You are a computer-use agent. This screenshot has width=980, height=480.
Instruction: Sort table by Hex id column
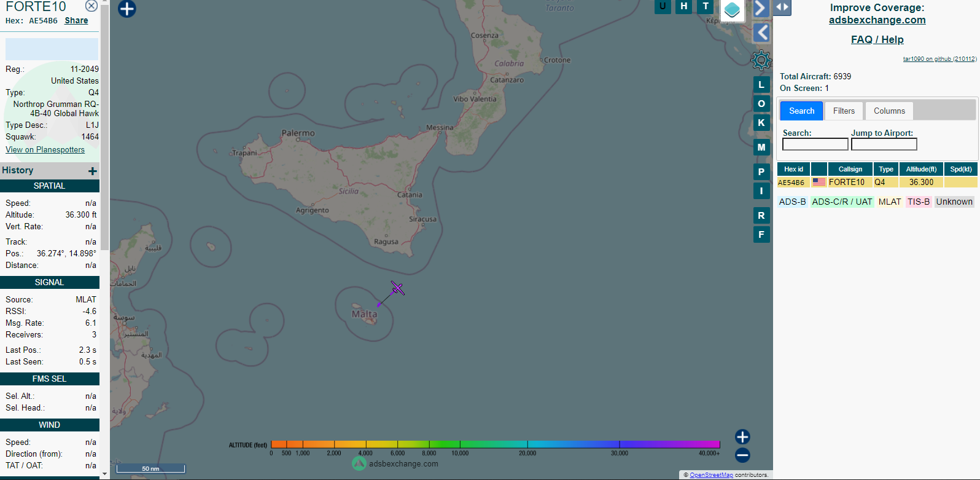tap(793, 169)
